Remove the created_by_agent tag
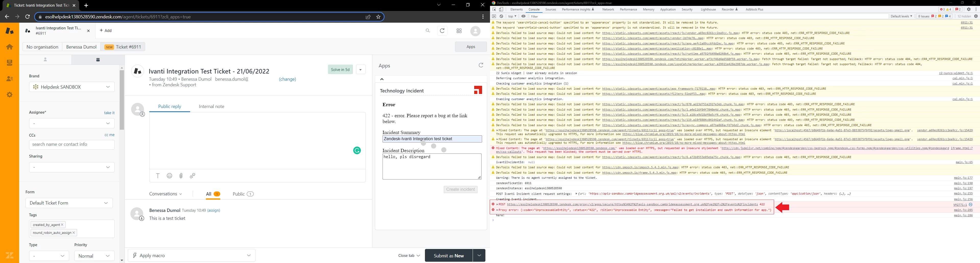Viewport: 980px width, 263px height. coord(62,224)
